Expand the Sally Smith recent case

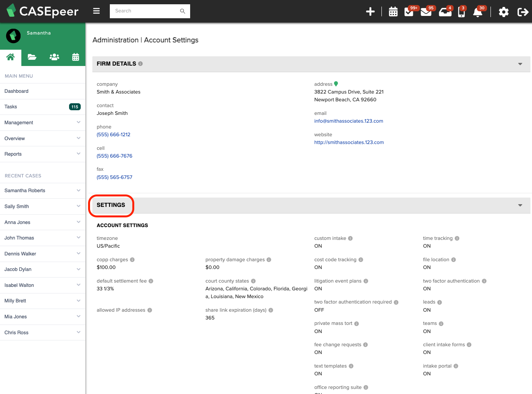tap(79, 206)
